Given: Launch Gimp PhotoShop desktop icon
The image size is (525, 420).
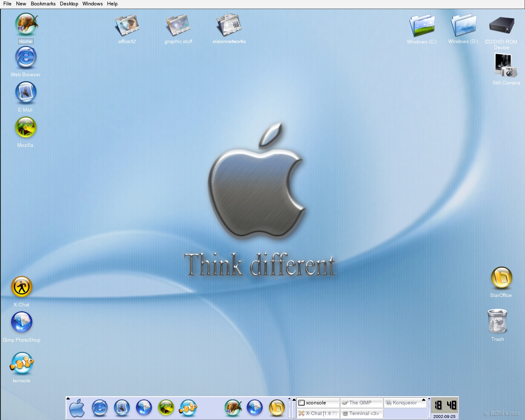Looking at the screenshot, I should [x=21, y=322].
